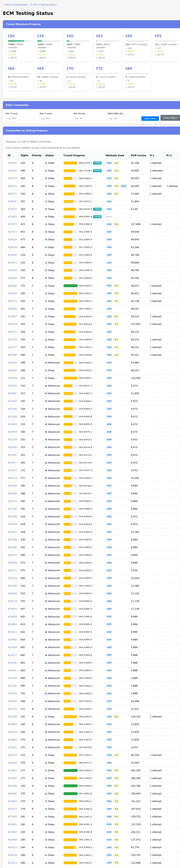
Task: Open composite #25070 details
Action: click(12, 178)
